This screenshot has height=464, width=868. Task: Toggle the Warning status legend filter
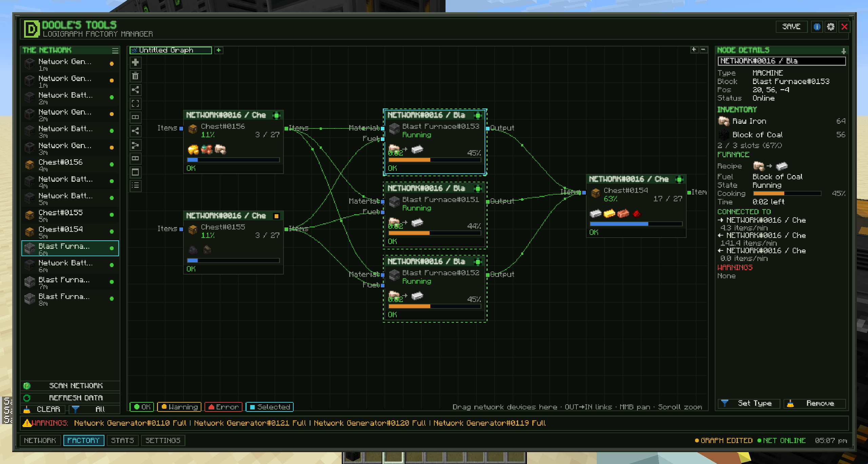(x=179, y=407)
